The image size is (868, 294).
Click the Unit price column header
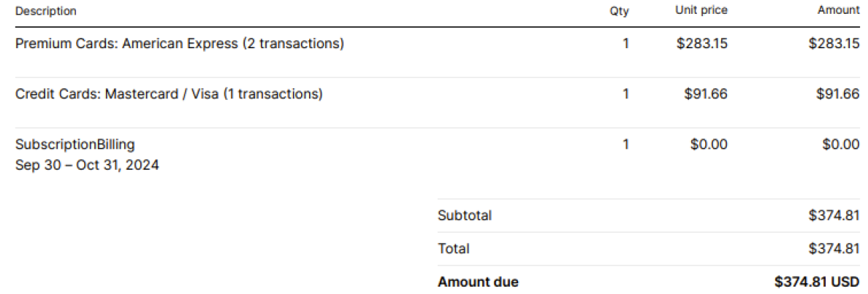[x=701, y=10]
